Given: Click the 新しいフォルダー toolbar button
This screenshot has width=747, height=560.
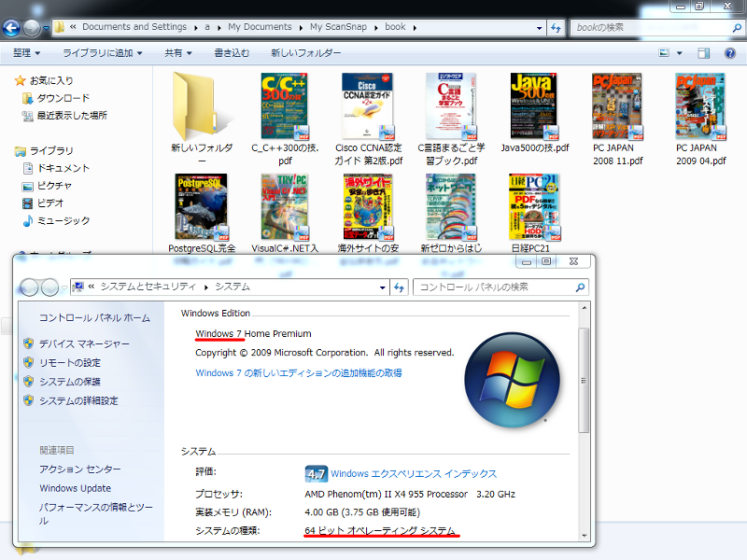Looking at the screenshot, I should pos(306,53).
